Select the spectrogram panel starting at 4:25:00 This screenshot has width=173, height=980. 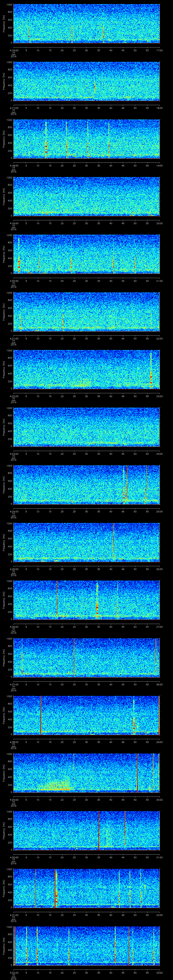[x=86, y=542]
